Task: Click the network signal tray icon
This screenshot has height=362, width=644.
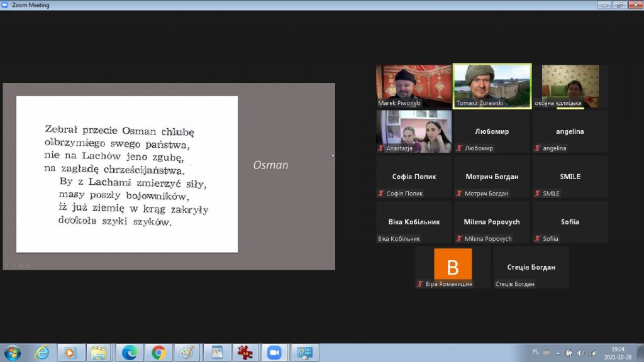Action: [592, 353]
